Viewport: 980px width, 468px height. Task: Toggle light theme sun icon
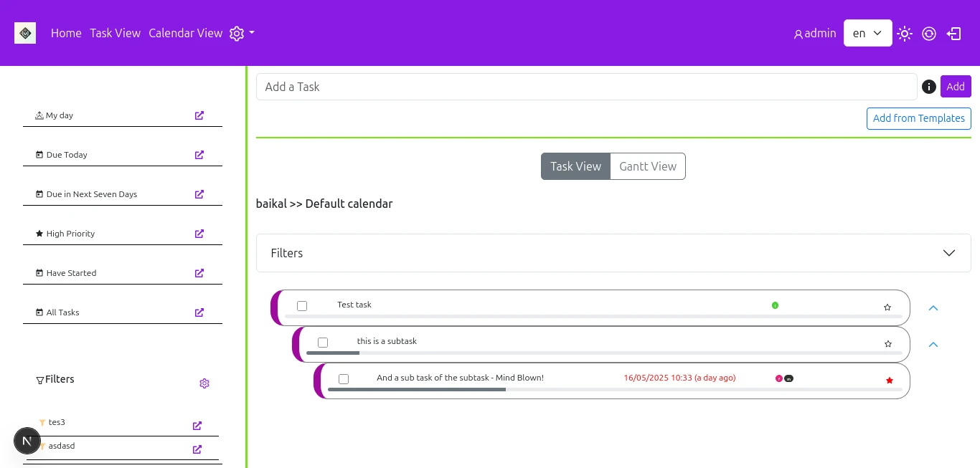pos(905,34)
